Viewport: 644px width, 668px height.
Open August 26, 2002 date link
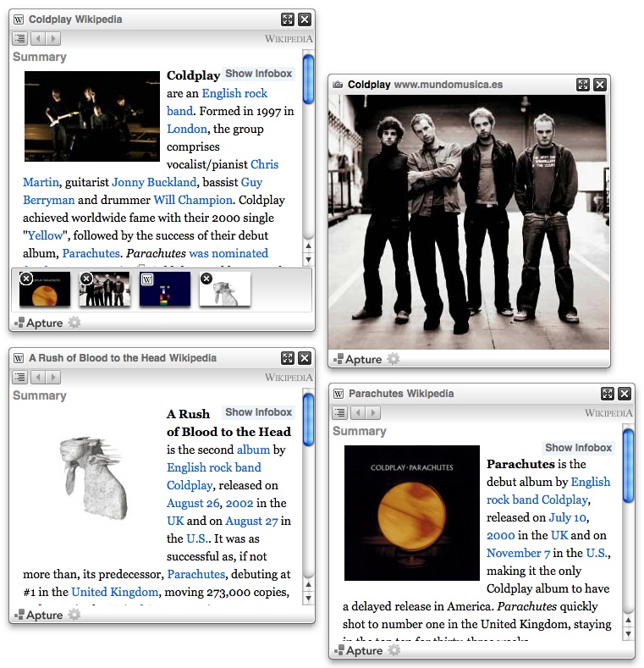210,504
